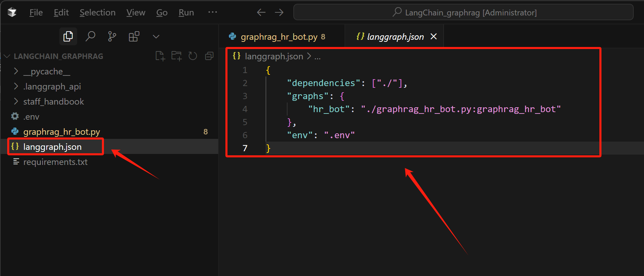The image size is (644, 276).
Task: Click the "env" key on line 6
Action: pos(300,135)
